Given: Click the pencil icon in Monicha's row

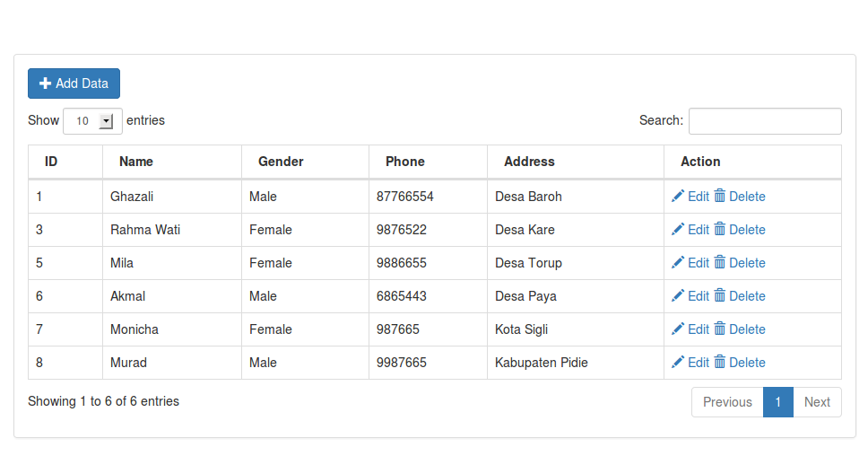Looking at the screenshot, I should tap(678, 329).
